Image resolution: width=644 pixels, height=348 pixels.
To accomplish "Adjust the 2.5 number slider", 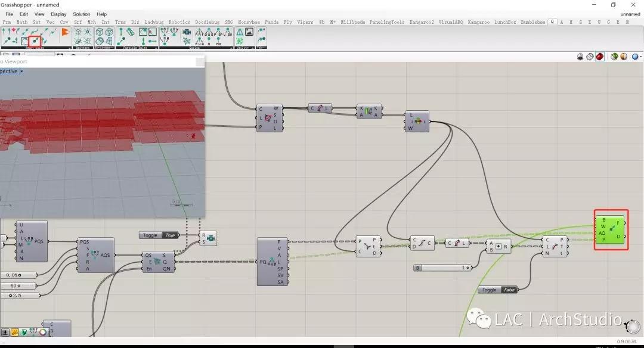I will tap(20, 296).
